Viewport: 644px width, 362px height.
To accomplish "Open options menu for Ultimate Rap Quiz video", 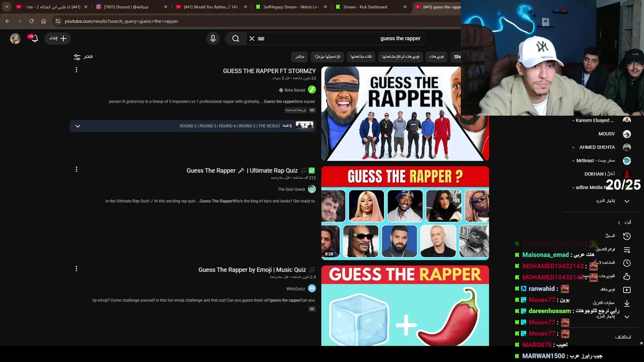I will pos(76,169).
